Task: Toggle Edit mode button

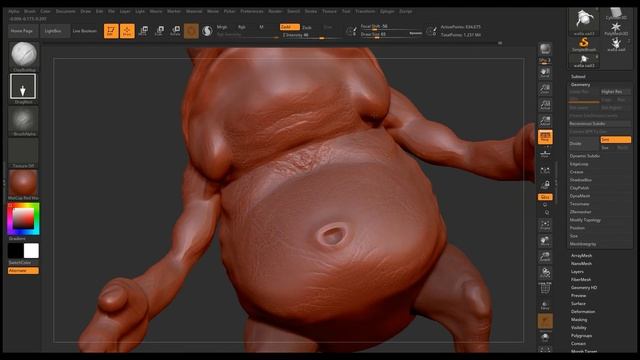Action: pyautogui.click(x=111, y=31)
